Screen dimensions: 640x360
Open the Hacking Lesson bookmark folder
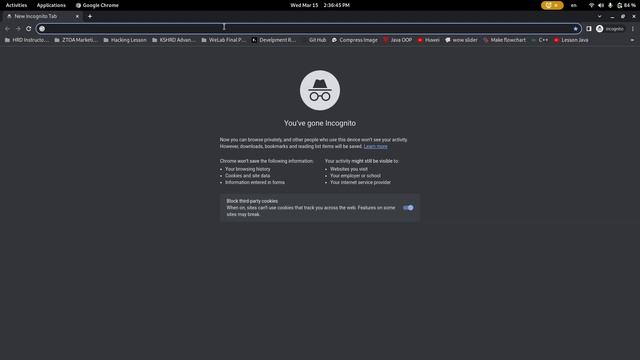[124, 40]
